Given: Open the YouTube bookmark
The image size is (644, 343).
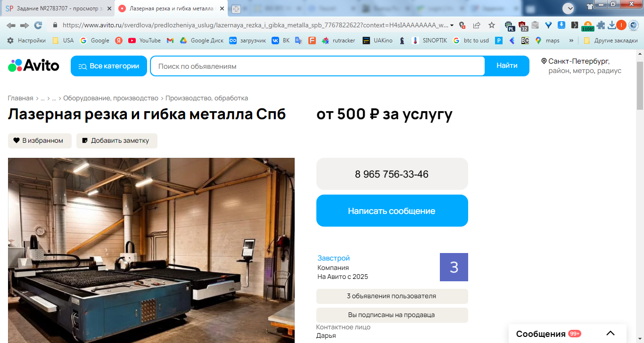Looking at the screenshot, I should point(144,41).
